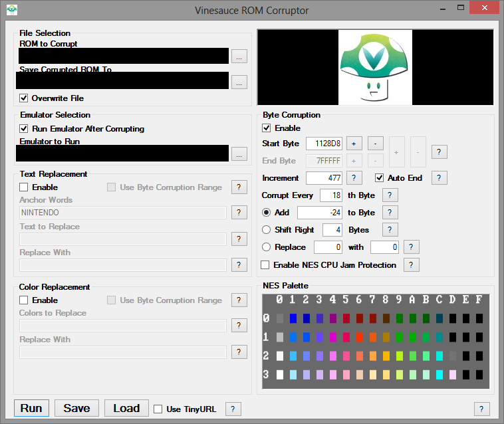Toggle the Overwrite File checkbox
The width and height of the screenshot is (504, 424).
24,98
